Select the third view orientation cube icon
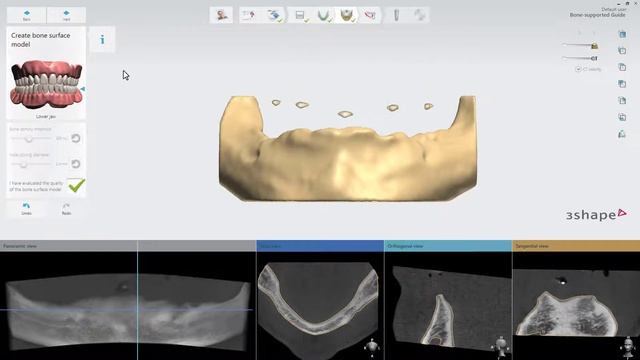Viewport: 640px width, 360px height. coord(622,67)
